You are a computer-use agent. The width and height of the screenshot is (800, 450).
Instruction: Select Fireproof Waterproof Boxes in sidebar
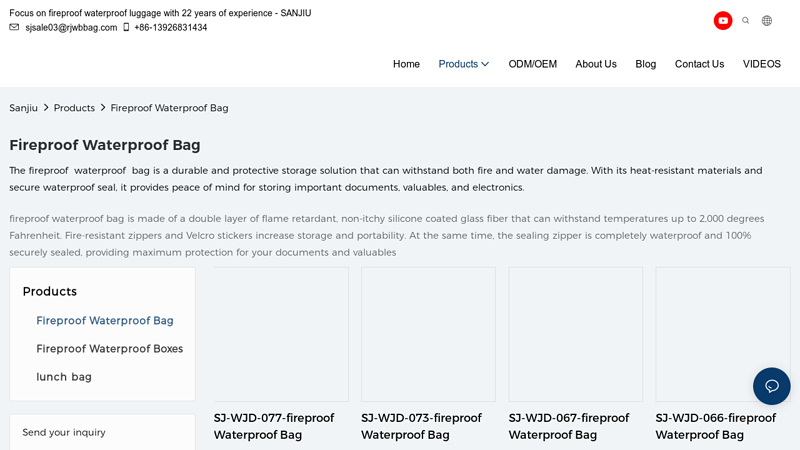pyautogui.click(x=109, y=349)
